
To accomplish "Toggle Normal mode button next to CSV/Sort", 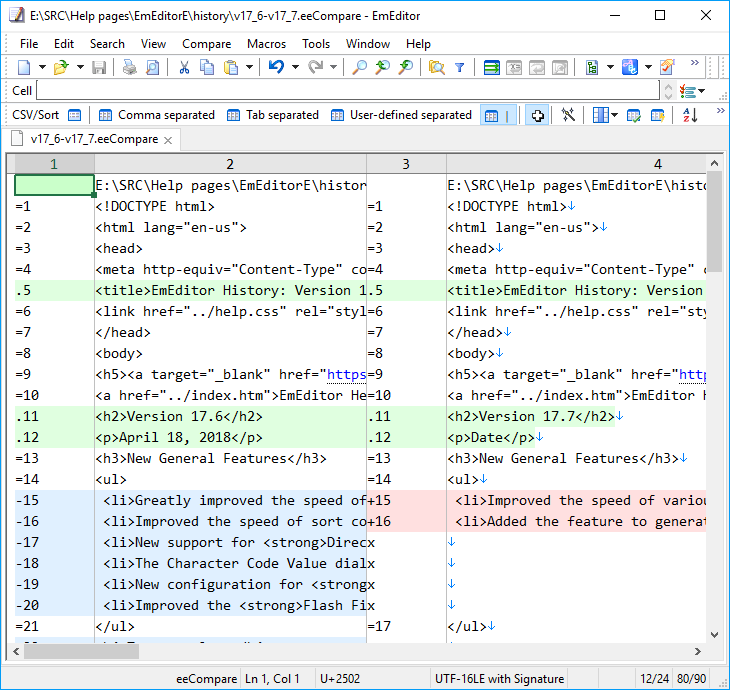I will pos(74,115).
